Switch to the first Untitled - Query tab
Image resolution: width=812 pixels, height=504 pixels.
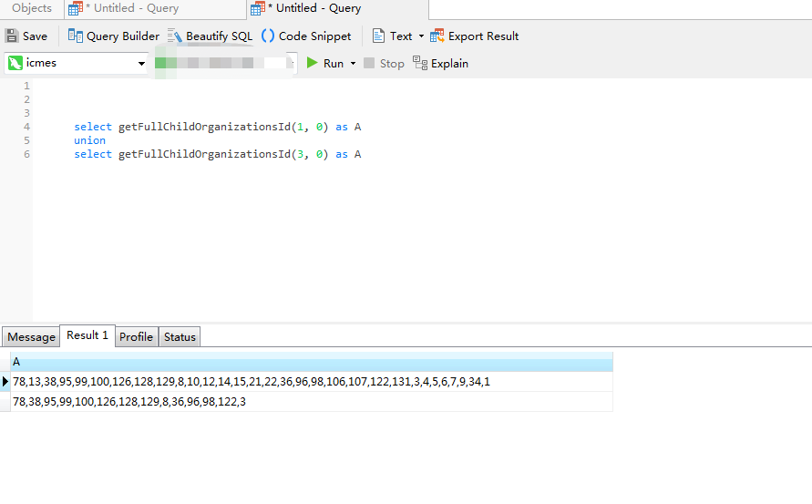pos(155,8)
